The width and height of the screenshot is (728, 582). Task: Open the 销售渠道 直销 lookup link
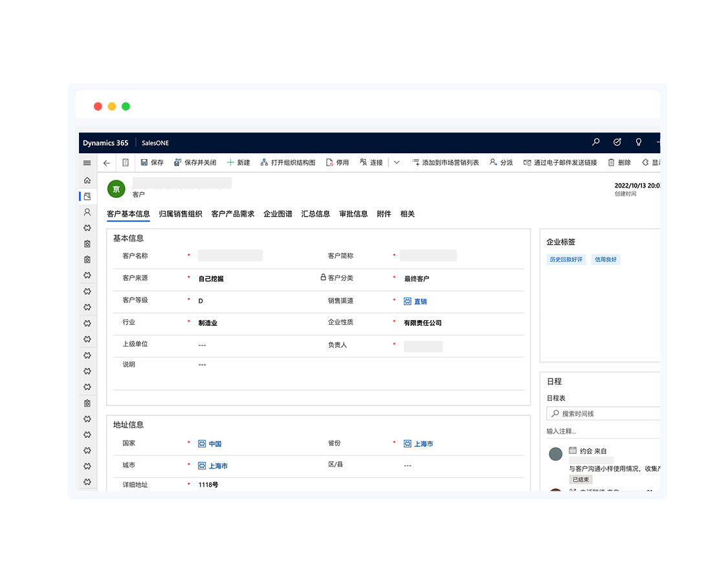pyautogui.click(x=418, y=301)
